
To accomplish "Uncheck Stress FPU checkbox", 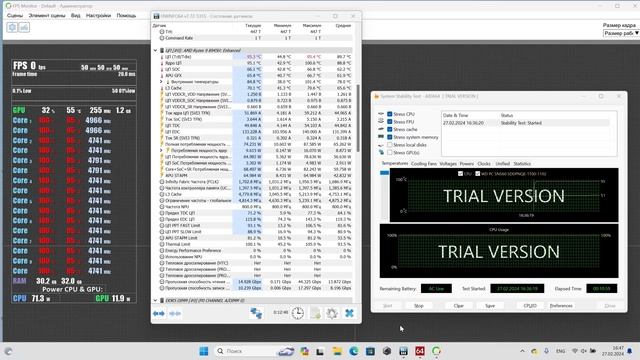I will (390, 122).
